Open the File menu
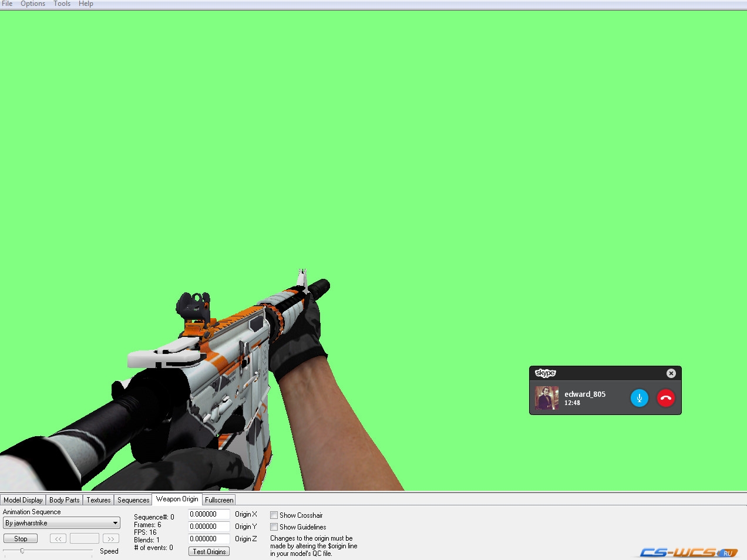 (x=7, y=4)
